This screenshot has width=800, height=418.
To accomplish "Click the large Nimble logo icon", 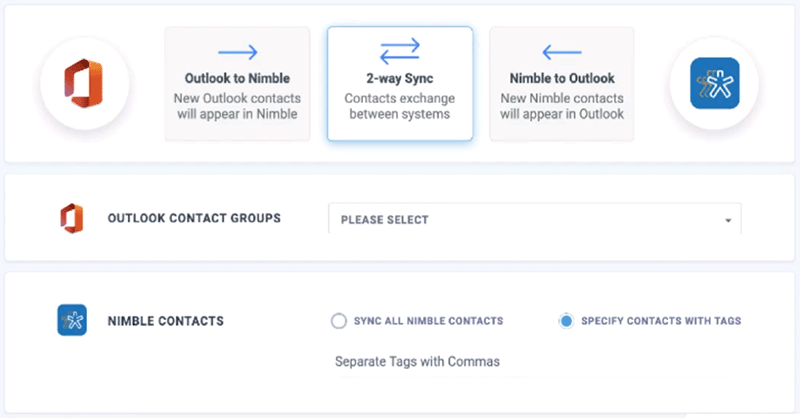I will tap(714, 83).
